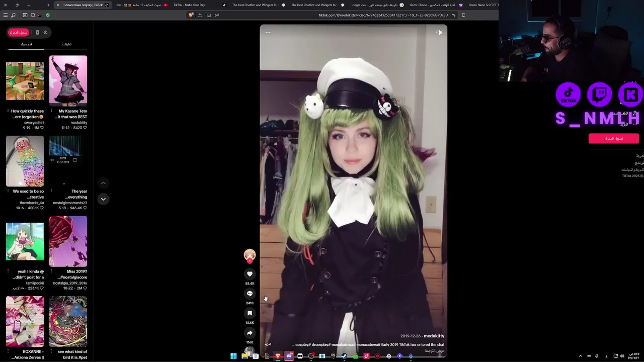
Task: Open the TikTok app taskbar icon
Action: [366, 356]
